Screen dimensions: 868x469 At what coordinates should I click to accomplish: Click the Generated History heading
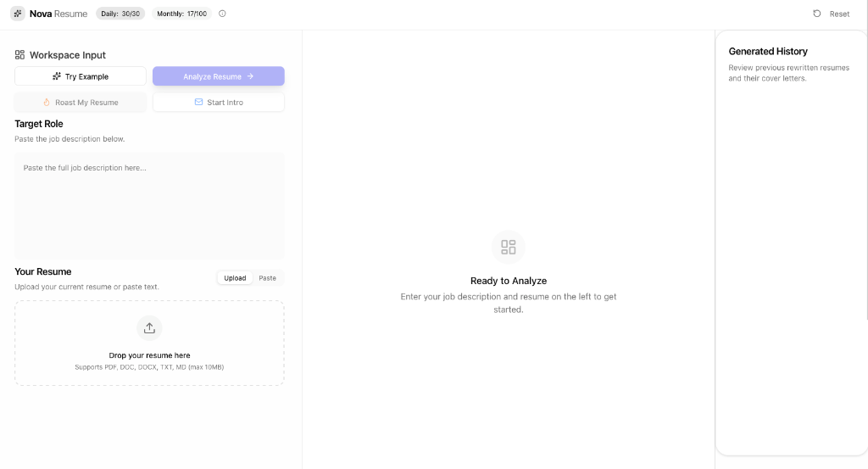[x=768, y=52]
